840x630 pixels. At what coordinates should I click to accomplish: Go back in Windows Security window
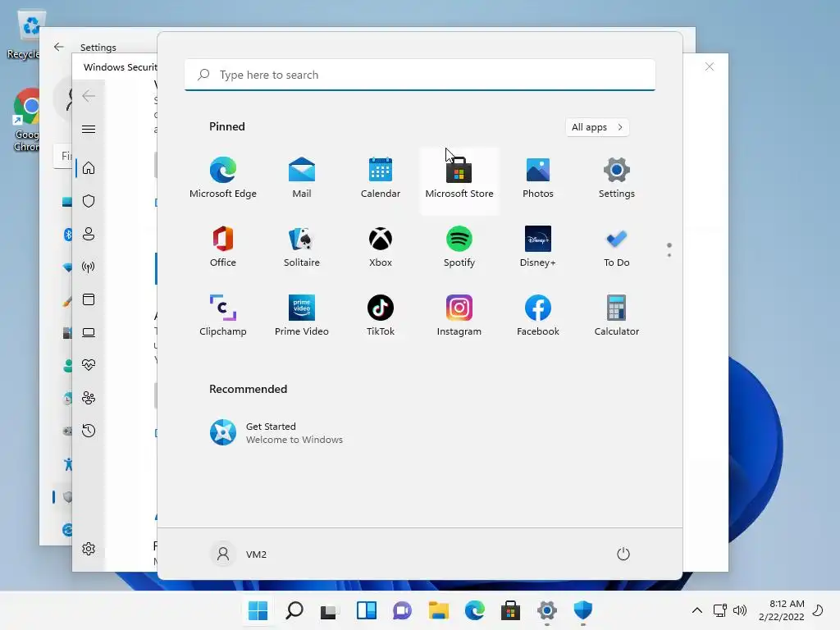click(x=89, y=96)
